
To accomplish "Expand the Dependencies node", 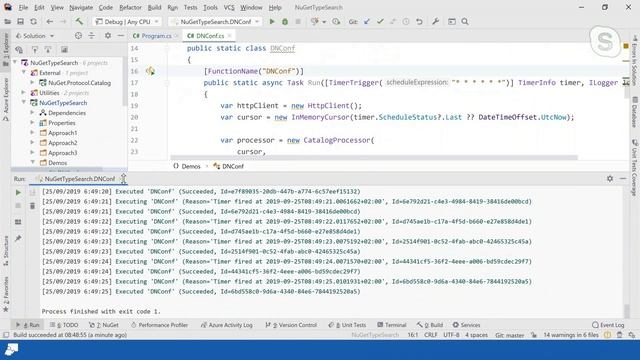I will click(x=32, y=113).
